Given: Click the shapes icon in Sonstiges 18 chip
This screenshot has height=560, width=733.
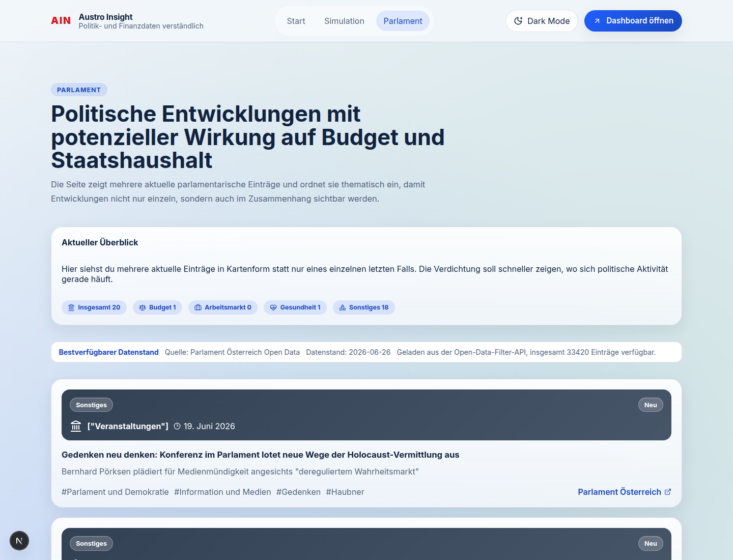Looking at the screenshot, I should pos(343,307).
